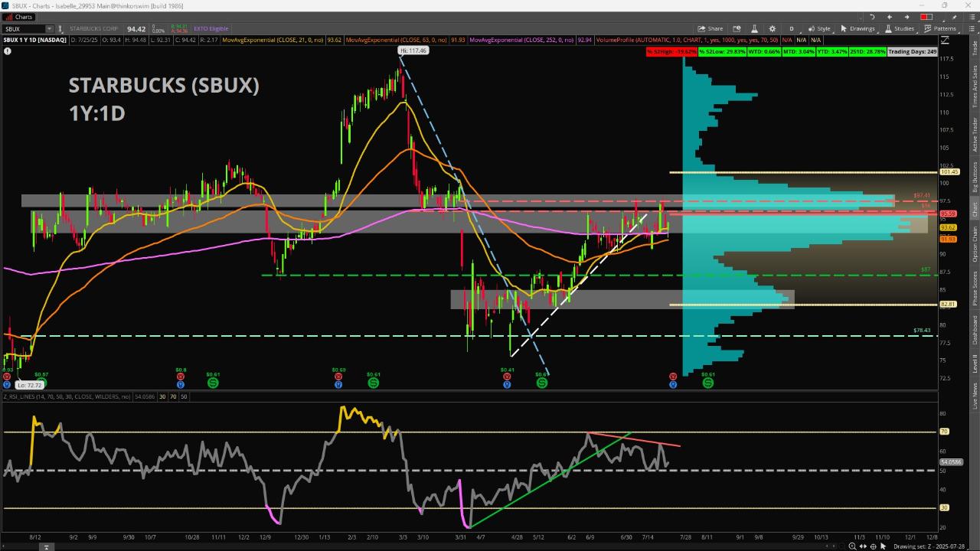Click the green dividend marker on timeline
980x551 pixels.
pos(213,383)
